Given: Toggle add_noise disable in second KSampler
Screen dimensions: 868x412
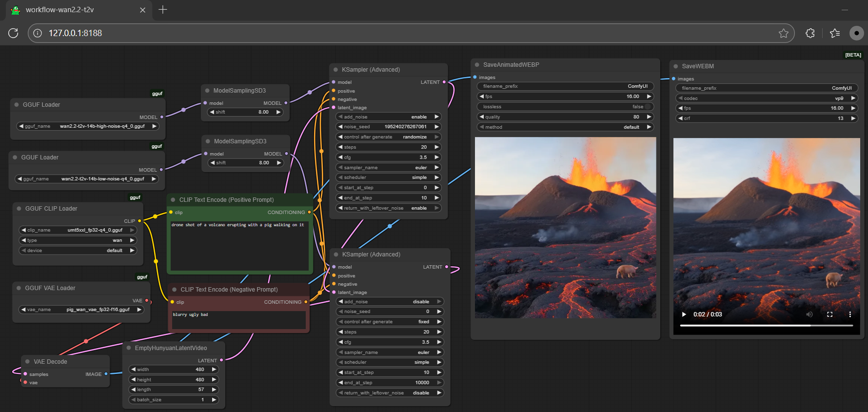Looking at the screenshot, I should click(x=389, y=302).
